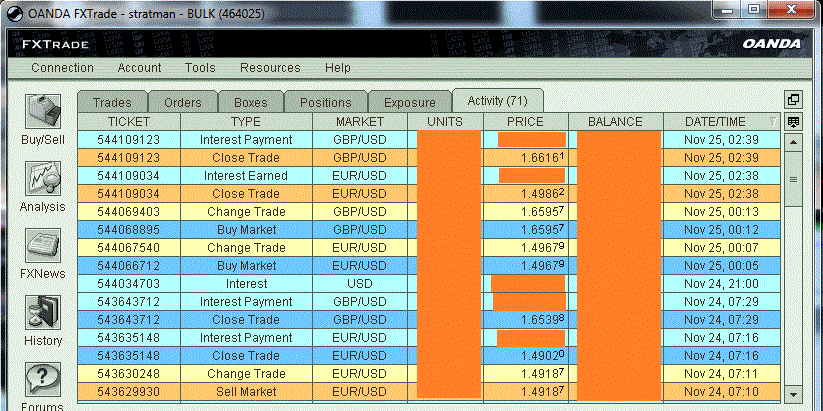Click the Nov 24, 21:00 date cell

(722, 283)
